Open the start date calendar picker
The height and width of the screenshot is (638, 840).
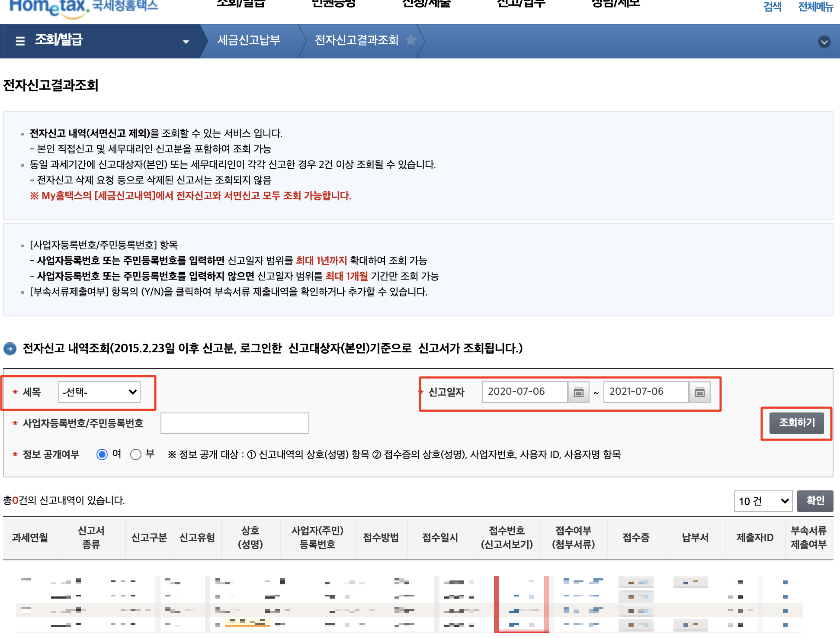(x=578, y=392)
